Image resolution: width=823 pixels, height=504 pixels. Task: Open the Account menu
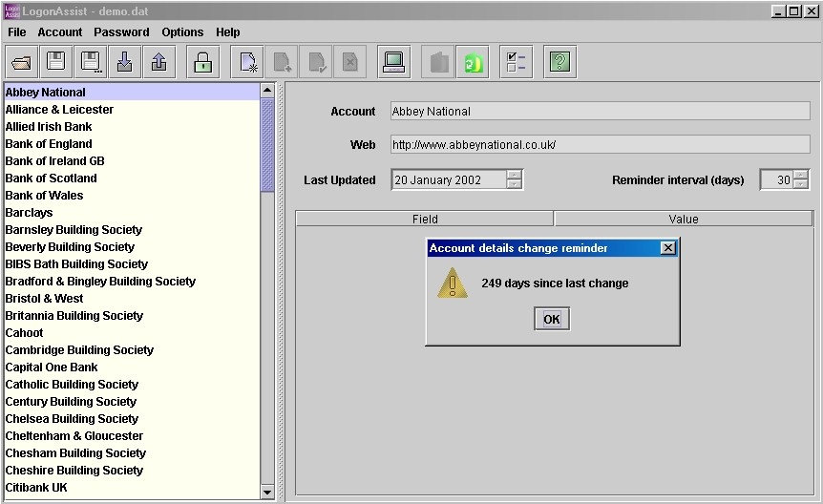coord(60,32)
